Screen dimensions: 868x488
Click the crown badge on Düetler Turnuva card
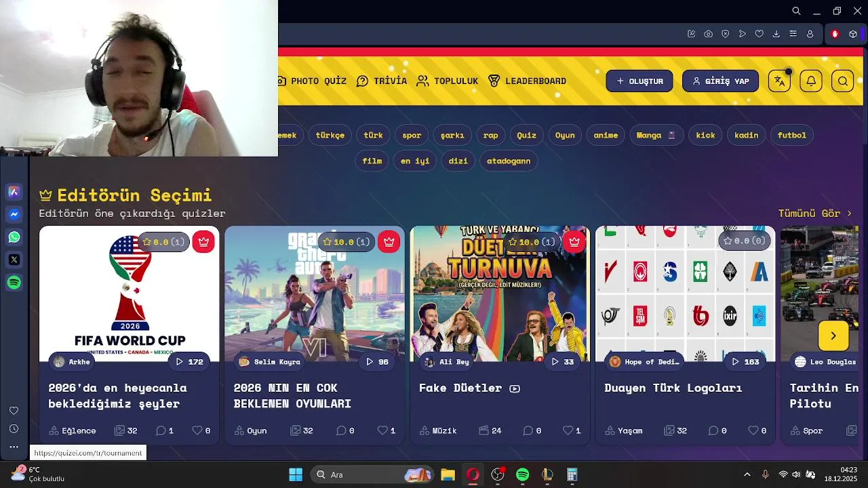tap(574, 242)
